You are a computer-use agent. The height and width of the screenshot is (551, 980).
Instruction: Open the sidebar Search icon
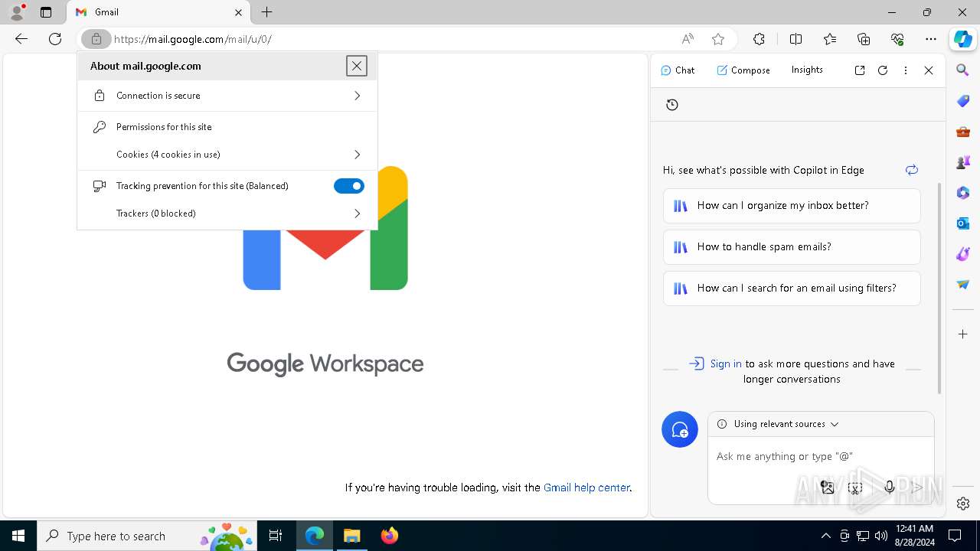click(x=963, y=70)
